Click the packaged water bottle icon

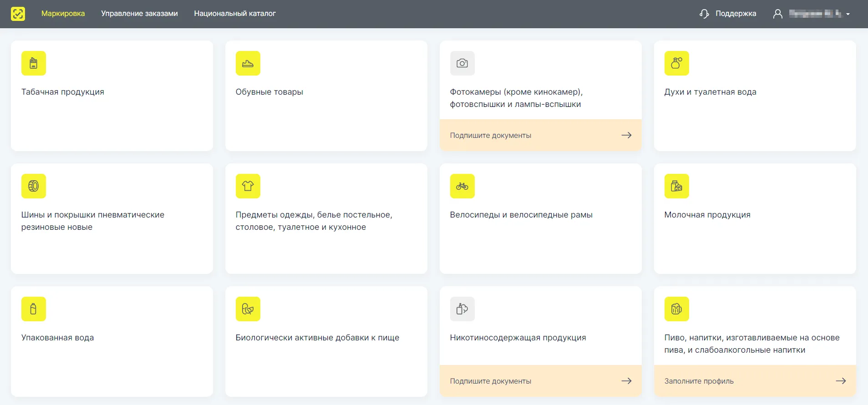pyautogui.click(x=34, y=309)
